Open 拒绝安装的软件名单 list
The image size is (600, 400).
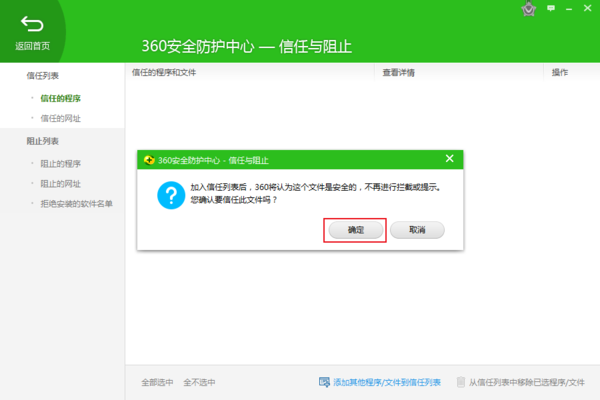[x=76, y=204]
